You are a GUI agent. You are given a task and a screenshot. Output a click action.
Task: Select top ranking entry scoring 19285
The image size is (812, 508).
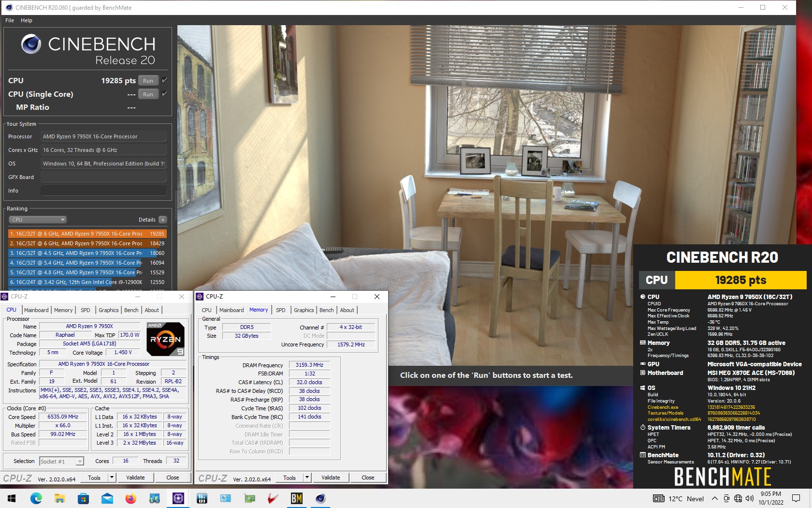pyautogui.click(x=87, y=234)
